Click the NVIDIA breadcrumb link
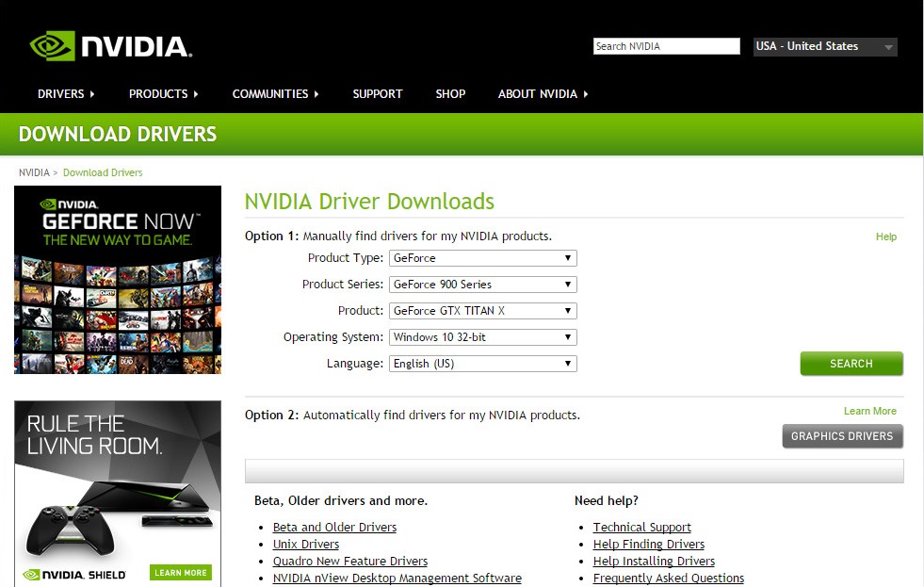Image resolution: width=924 pixels, height=587 pixels. 34,172
